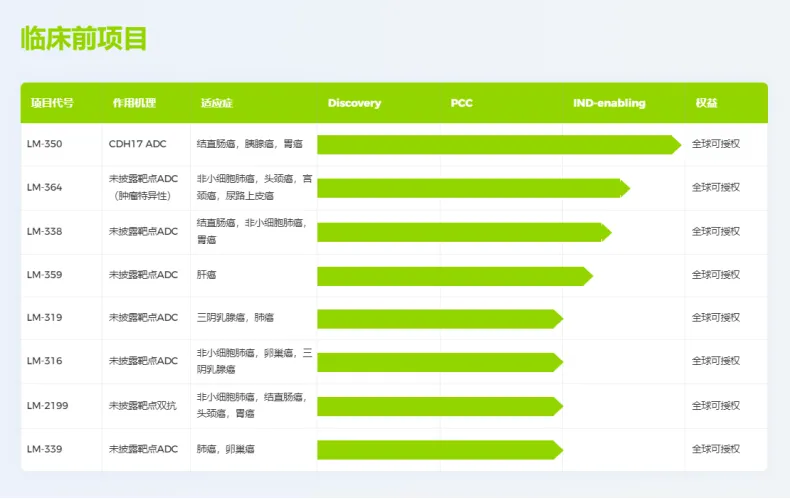
Task: Select the 作用机理 column header
Action: 134,103
